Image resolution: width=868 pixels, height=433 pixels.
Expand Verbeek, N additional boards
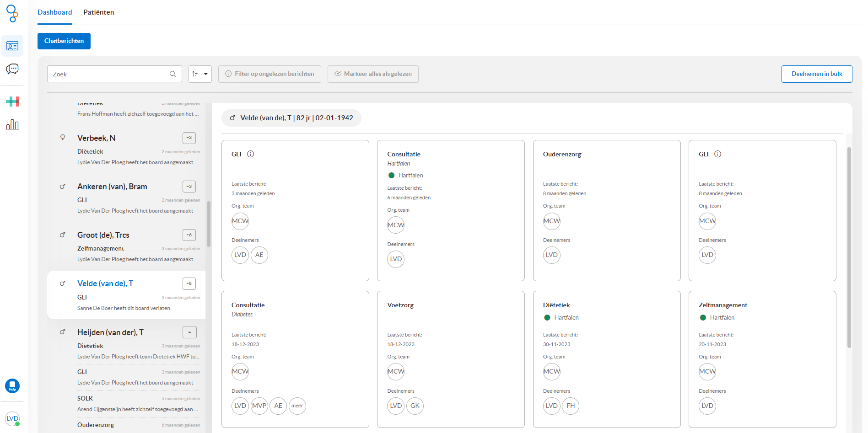click(189, 138)
